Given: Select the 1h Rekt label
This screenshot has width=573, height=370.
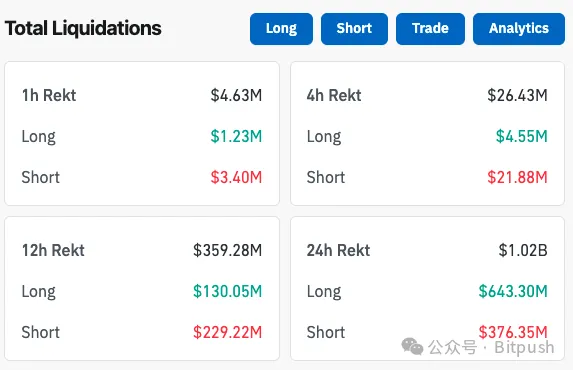Looking at the screenshot, I should (x=49, y=95).
